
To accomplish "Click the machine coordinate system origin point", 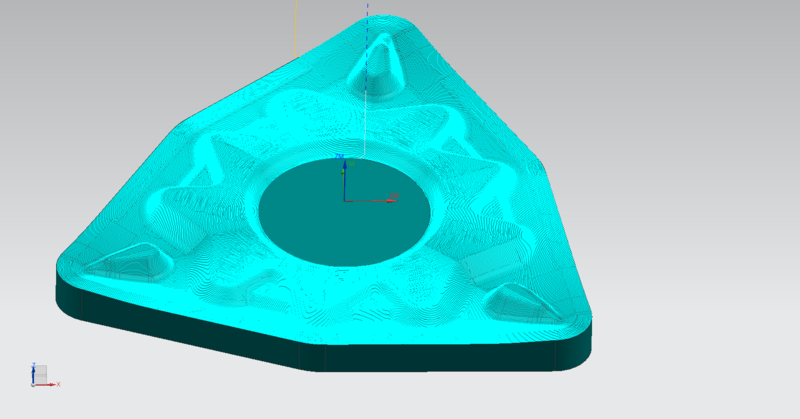I will click(x=345, y=200).
